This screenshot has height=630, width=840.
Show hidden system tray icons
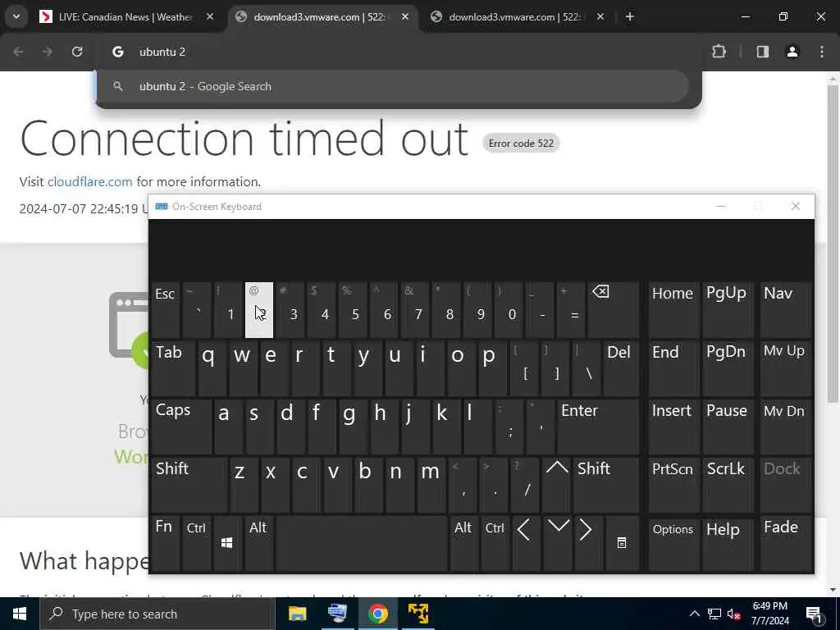pos(694,614)
